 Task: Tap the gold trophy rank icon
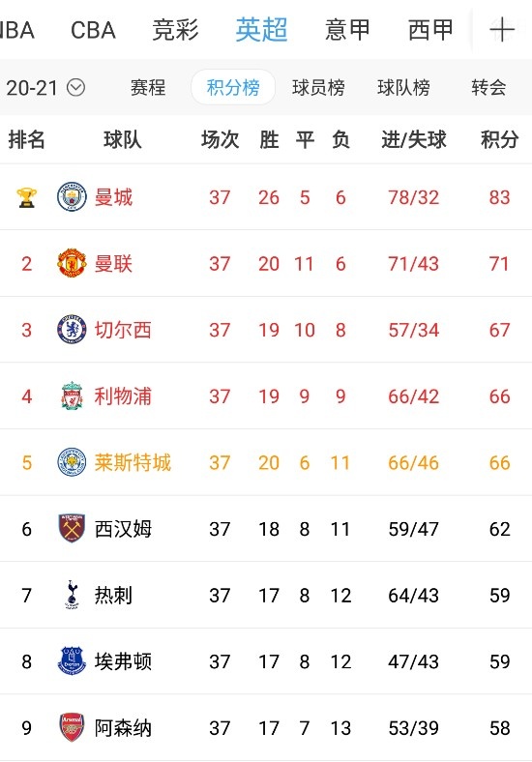[26, 197]
